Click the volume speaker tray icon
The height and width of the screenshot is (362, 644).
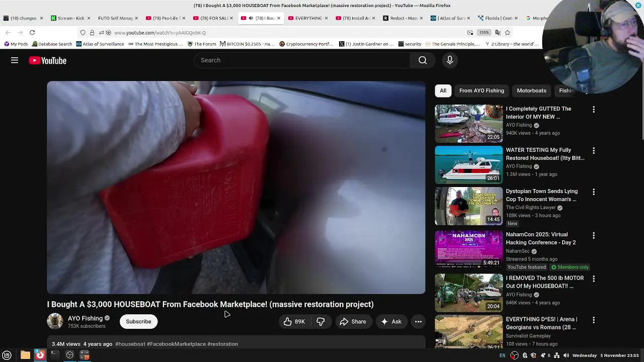(x=566, y=355)
